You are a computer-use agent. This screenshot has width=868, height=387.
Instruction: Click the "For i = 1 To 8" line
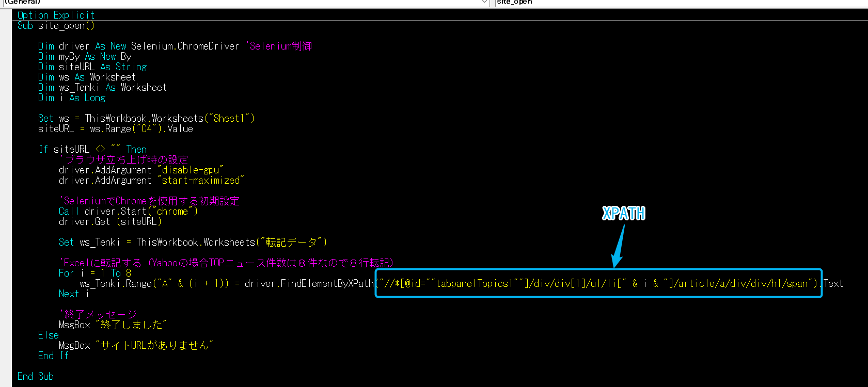point(95,273)
